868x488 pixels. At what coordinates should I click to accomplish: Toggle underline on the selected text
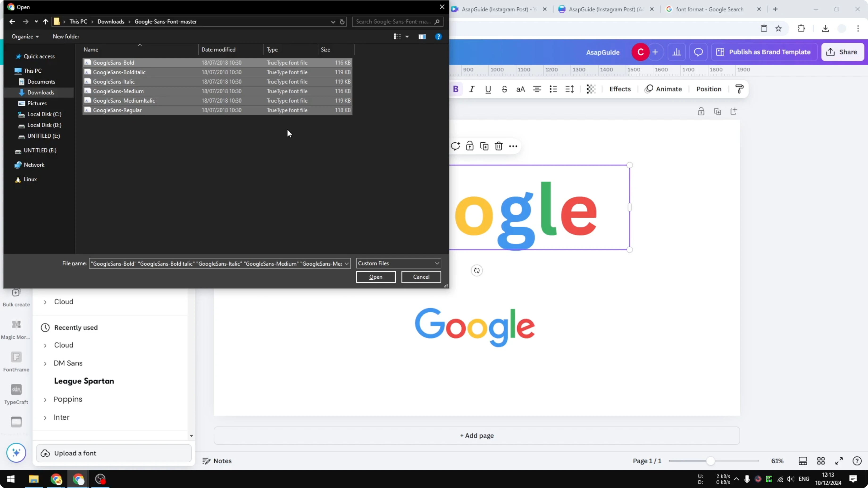(x=488, y=89)
